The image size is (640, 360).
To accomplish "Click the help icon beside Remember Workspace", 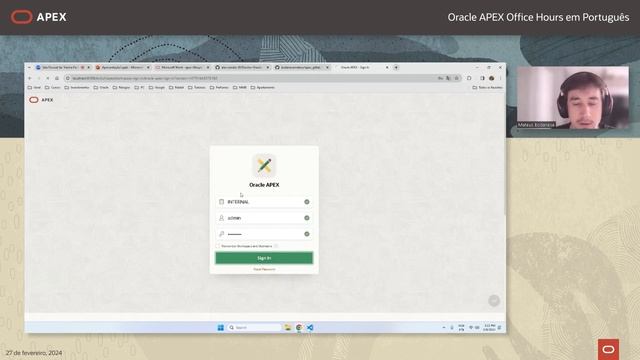I will click(276, 246).
